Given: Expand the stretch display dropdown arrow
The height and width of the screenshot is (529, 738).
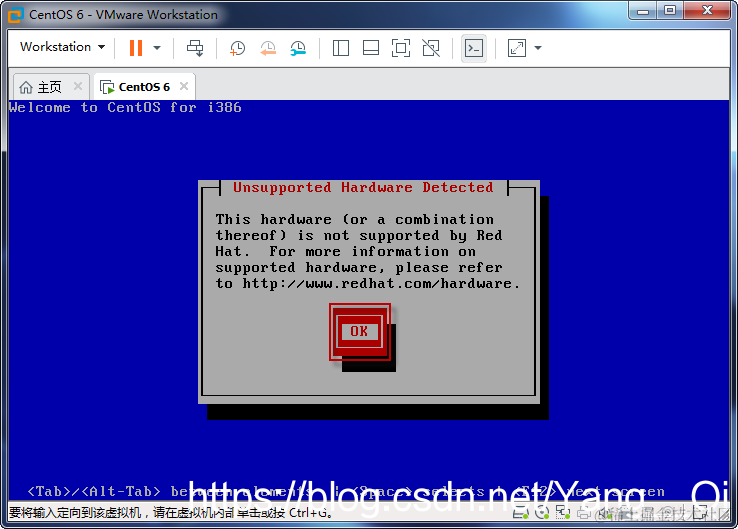Looking at the screenshot, I should coord(538,48).
